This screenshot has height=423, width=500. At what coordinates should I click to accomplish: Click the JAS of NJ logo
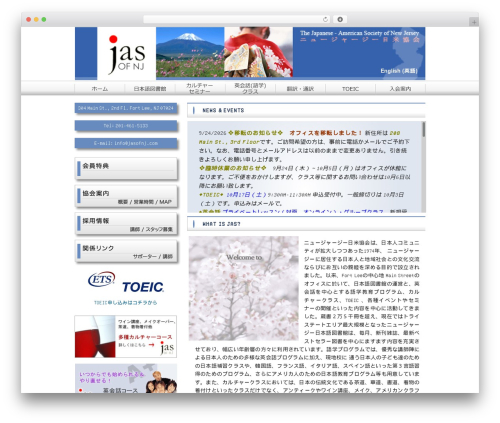[127, 54]
